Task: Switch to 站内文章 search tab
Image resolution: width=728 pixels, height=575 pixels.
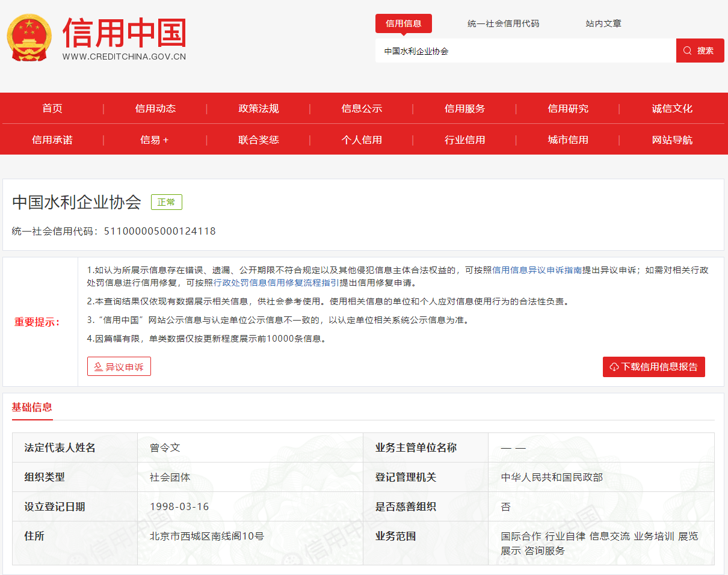Action: coord(603,23)
